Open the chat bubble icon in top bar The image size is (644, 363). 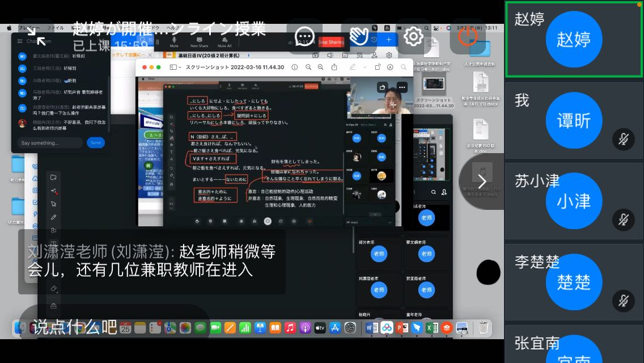305,37
